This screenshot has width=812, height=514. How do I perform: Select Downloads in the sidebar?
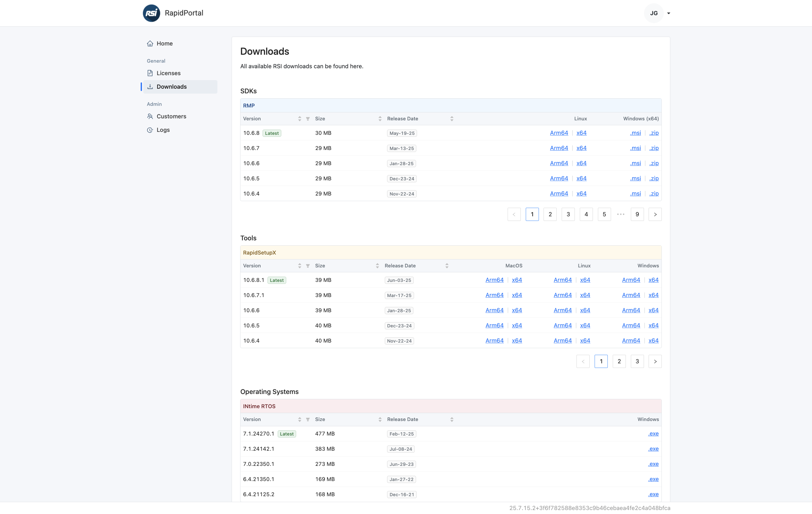click(x=171, y=87)
